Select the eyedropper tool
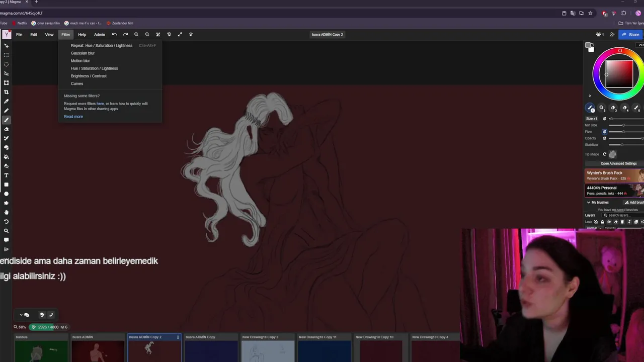 pyautogui.click(x=7, y=102)
